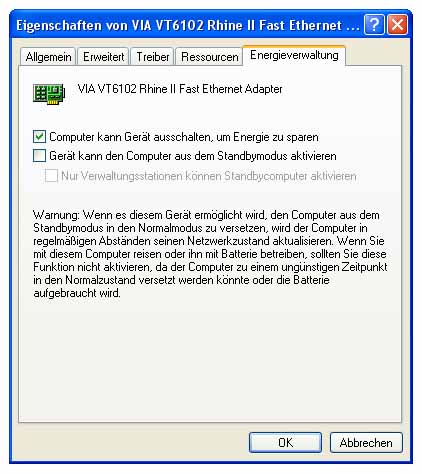
Task: Uncheck 'Computer kann Gerät ausschalten' checkbox
Action: tap(39, 137)
